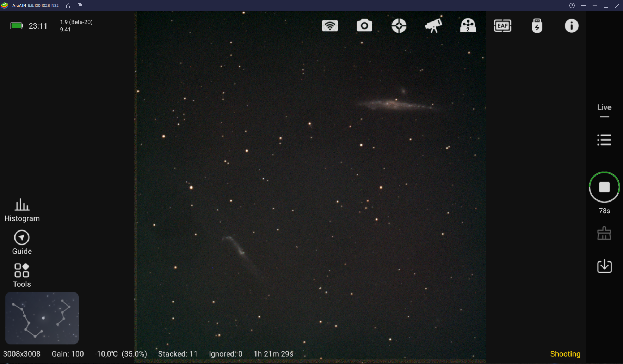The height and width of the screenshot is (364, 623).
Task: Open the EAF focuser settings icon
Action: click(502, 26)
